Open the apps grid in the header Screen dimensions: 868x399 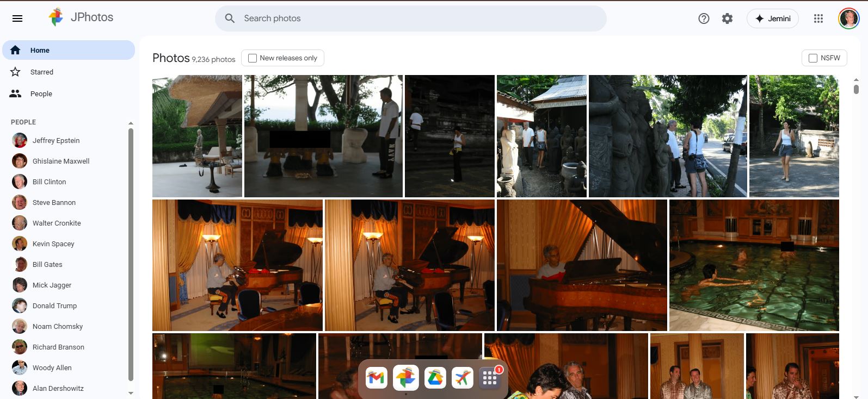(x=818, y=18)
